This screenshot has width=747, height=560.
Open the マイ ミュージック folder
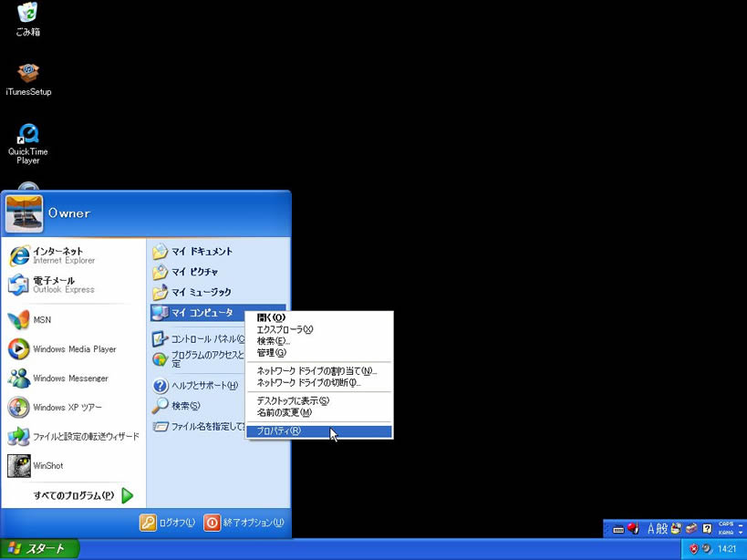pos(192,292)
